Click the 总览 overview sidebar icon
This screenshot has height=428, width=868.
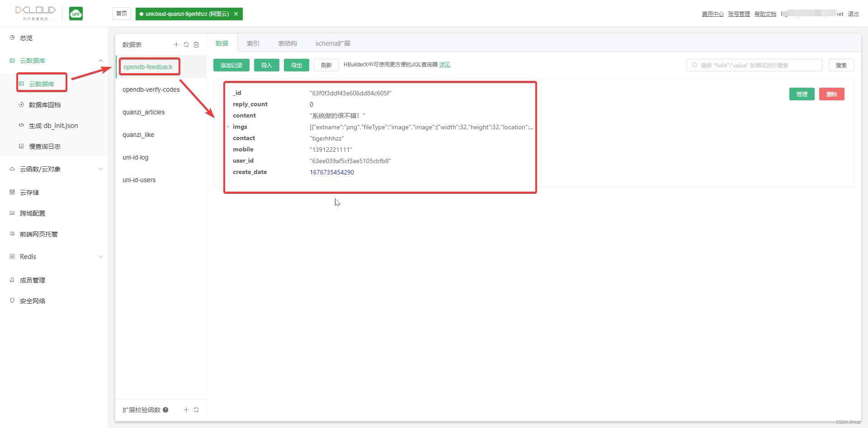pos(12,38)
